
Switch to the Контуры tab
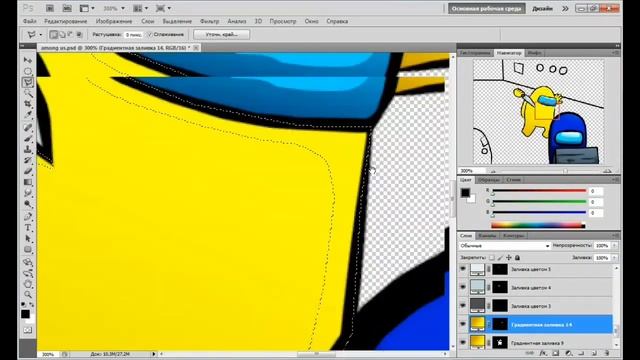513,236
